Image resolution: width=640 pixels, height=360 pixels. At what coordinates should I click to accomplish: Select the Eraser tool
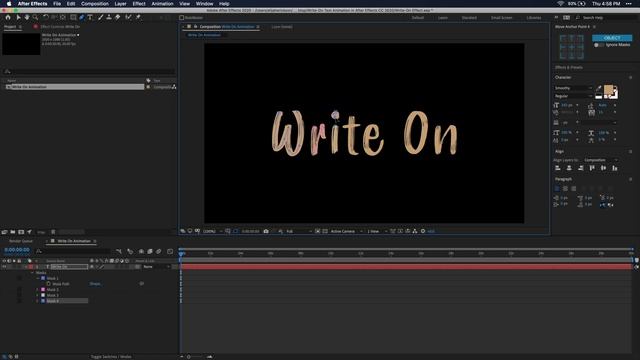[x=118, y=18]
